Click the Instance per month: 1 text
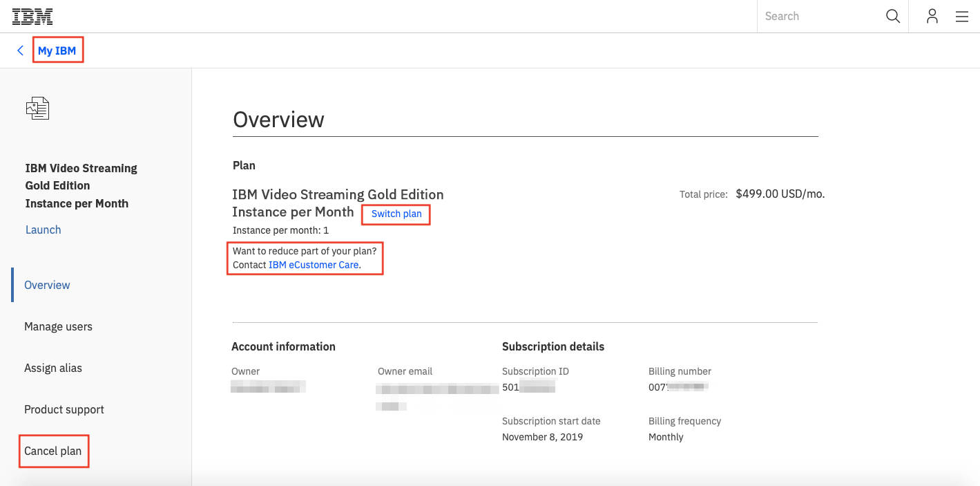Image resolution: width=980 pixels, height=486 pixels. [281, 230]
